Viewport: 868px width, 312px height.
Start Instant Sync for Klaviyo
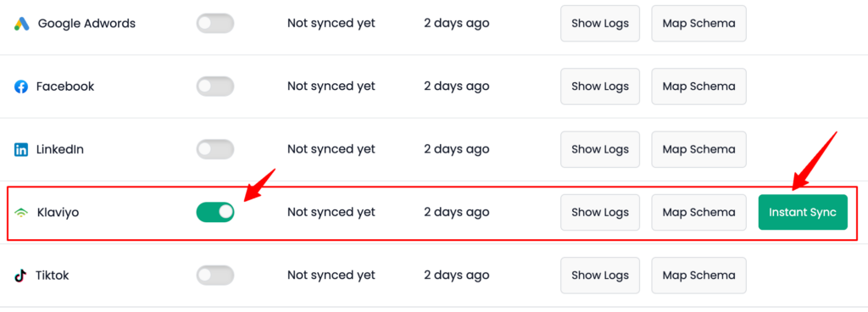[x=803, y=213]
